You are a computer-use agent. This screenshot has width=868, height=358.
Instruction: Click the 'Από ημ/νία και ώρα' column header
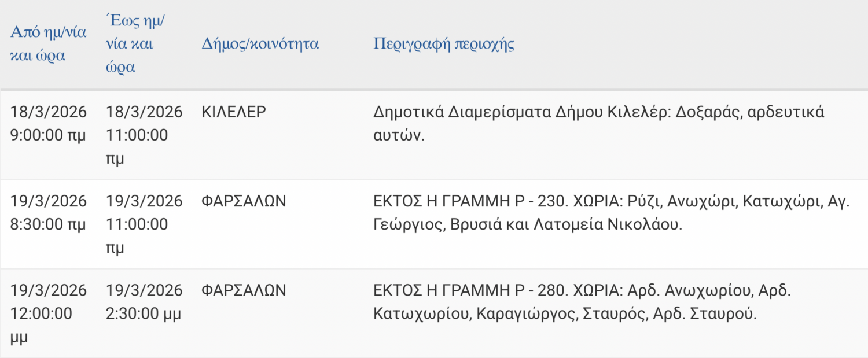click(48, 44)
